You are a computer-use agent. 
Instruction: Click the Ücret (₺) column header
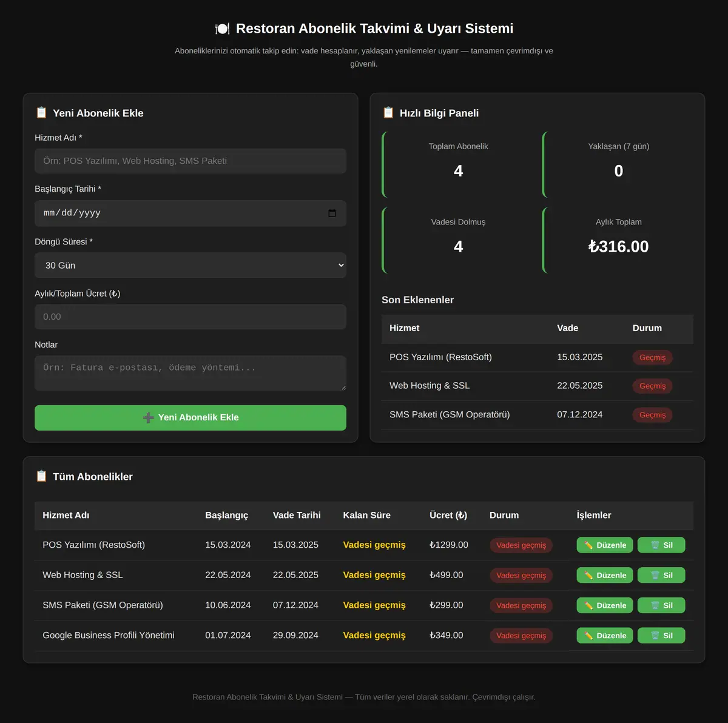click(x=448, y=515)
